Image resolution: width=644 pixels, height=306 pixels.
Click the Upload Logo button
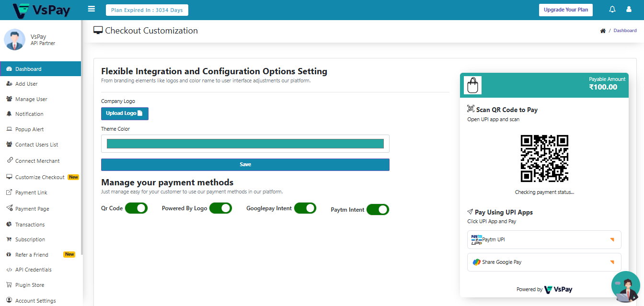pos(125,113)
